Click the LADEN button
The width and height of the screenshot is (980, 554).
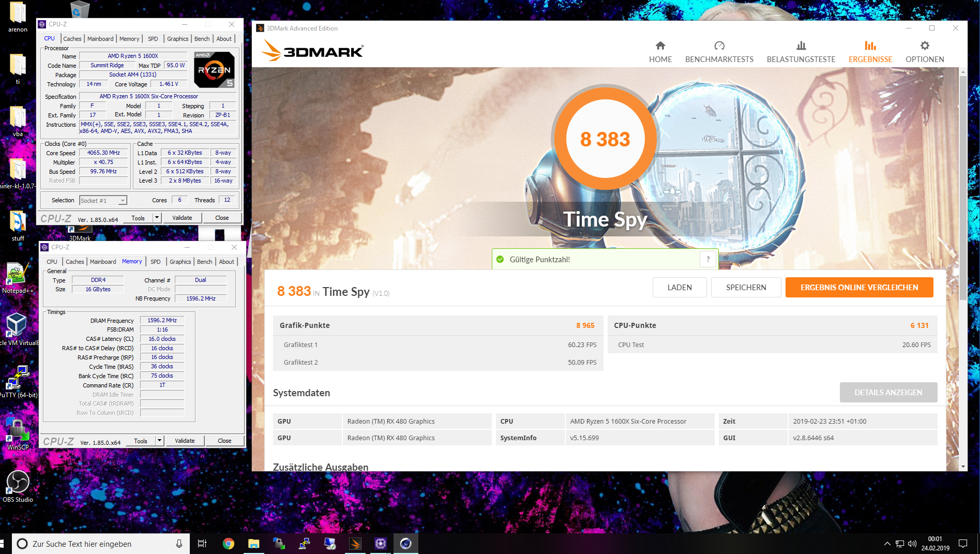(x=680, y=287)
